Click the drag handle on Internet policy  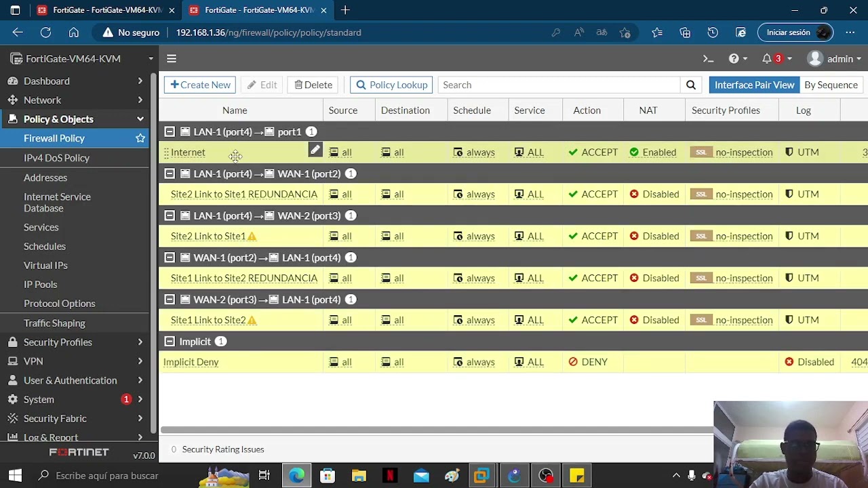click(x=166, y=153)
